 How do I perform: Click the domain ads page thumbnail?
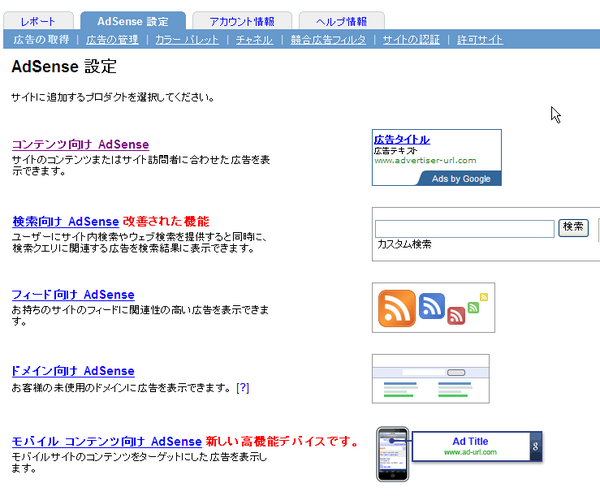(x=430, y=379)
